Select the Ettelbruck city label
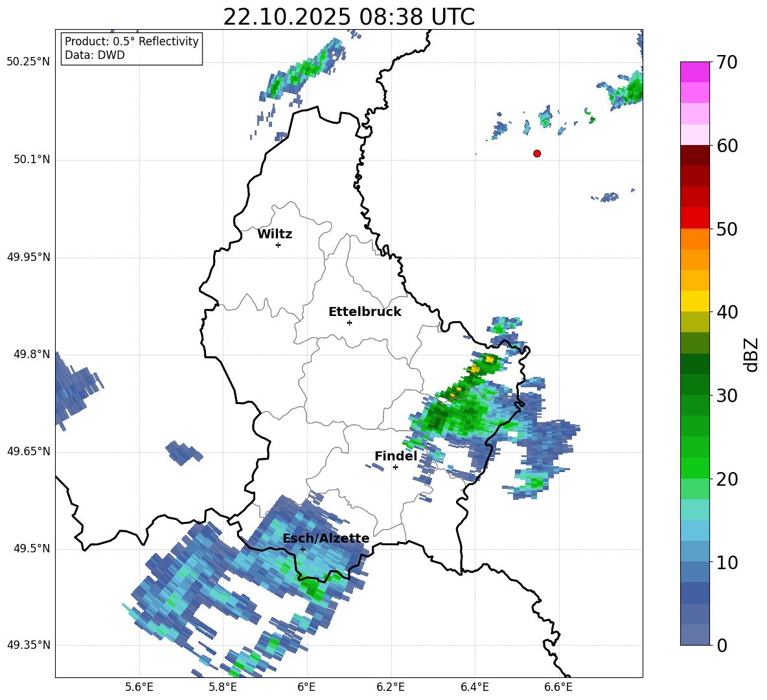This screenshot has height=700, width=767. pos(365,312)
